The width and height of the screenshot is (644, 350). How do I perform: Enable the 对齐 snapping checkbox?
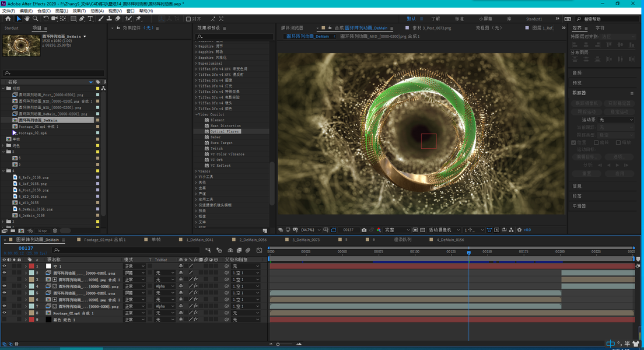click(x=188, y=19)
